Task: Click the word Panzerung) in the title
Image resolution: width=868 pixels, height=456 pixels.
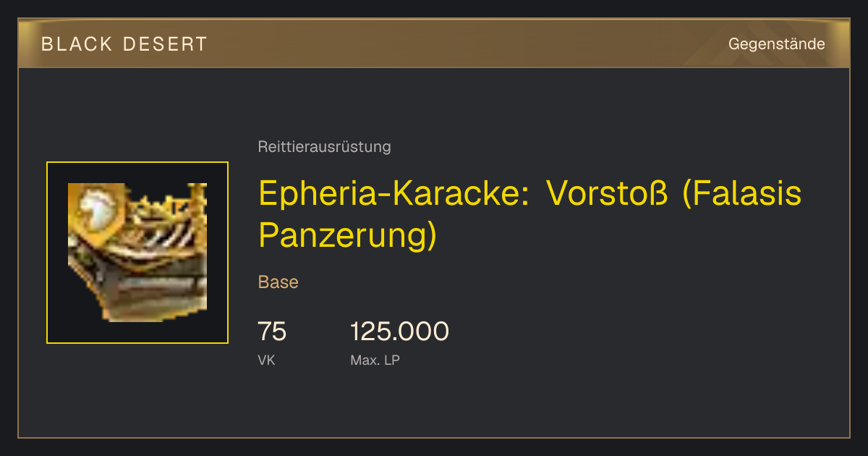Action: click(348, 235)
